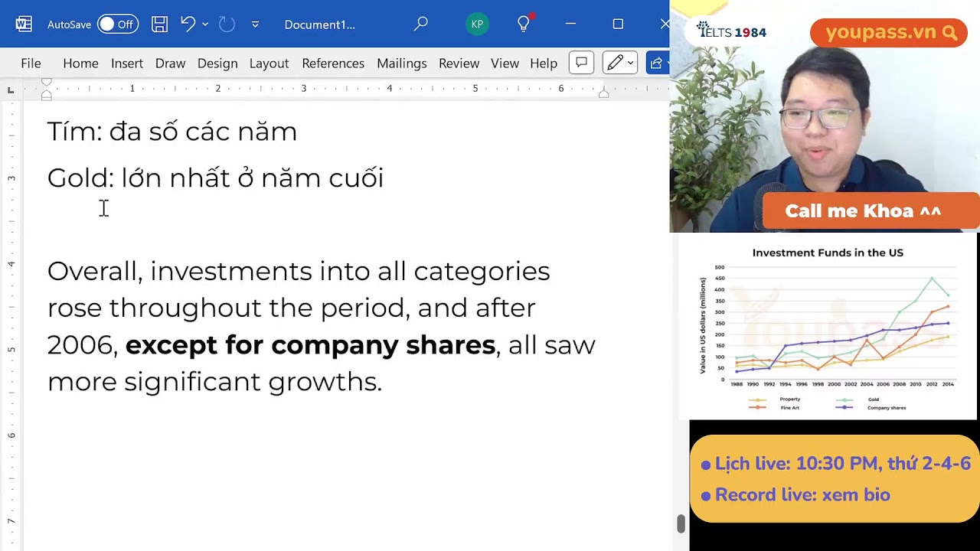Viewport: 980px width, 551px height.
Task: Undo the last action
Action: tap(188, 24)
